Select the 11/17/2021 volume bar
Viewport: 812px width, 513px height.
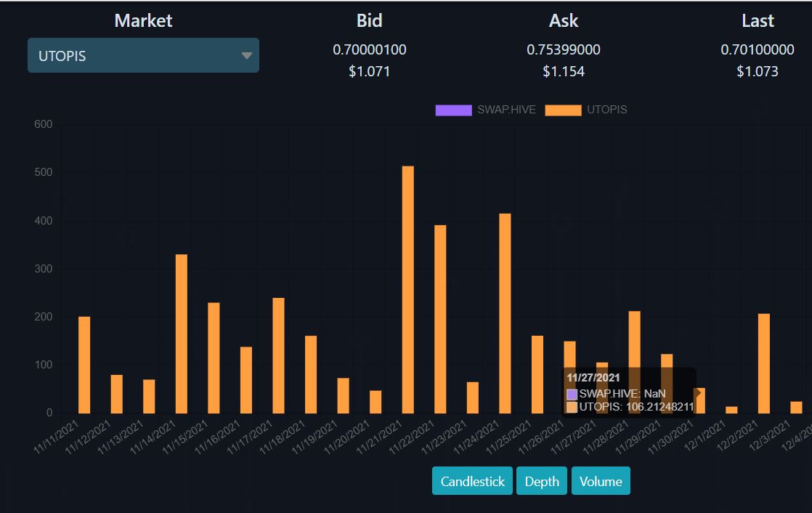point(279,355)
